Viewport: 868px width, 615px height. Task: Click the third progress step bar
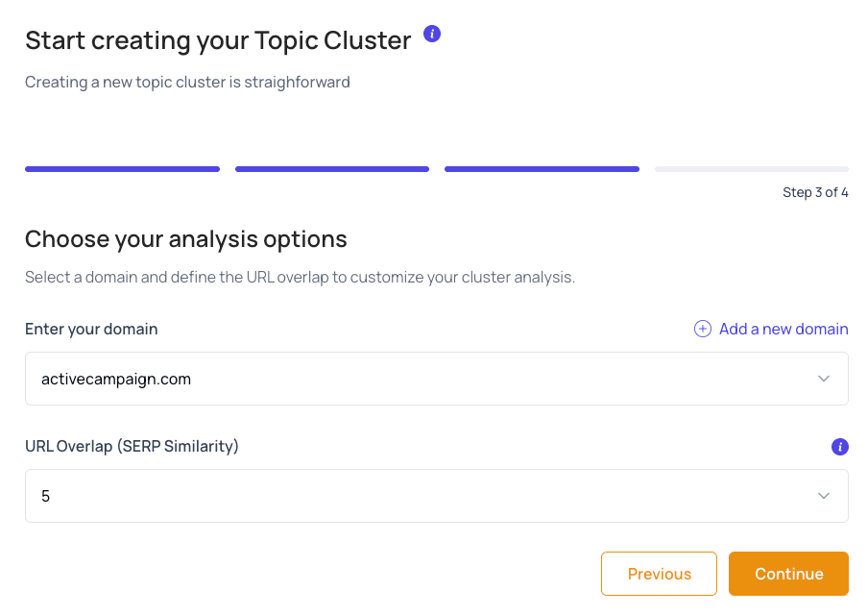(542, 169)
